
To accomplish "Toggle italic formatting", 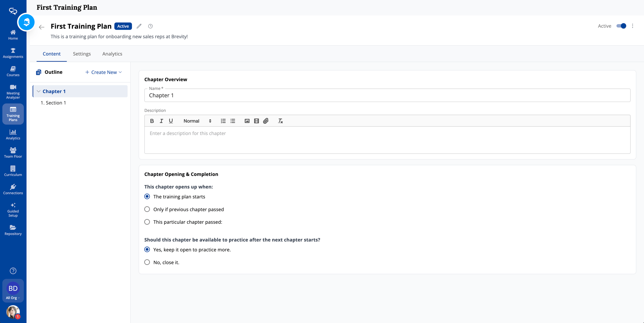I will click(x=161, y=121).
